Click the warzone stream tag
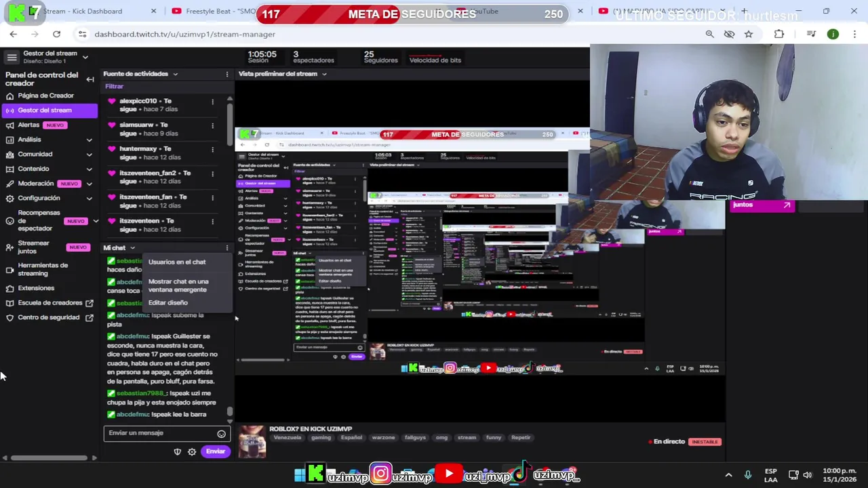This screenshot has height=488, width=868. 383,438
